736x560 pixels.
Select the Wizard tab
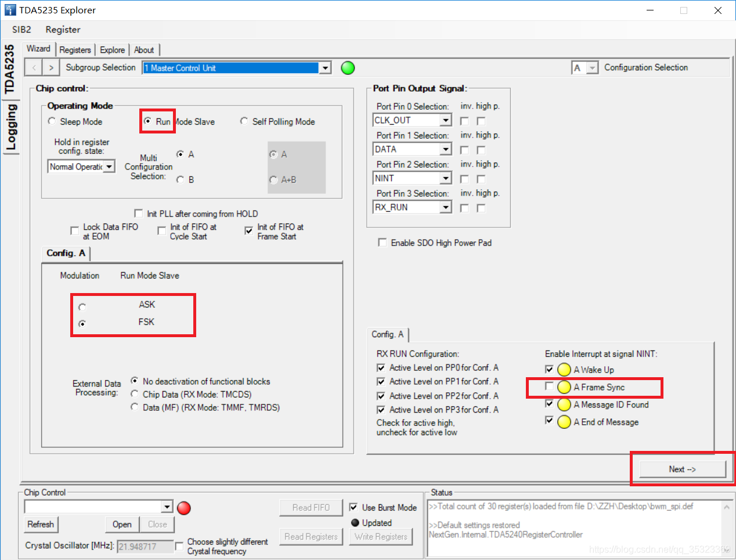click(x=38, y=49)
